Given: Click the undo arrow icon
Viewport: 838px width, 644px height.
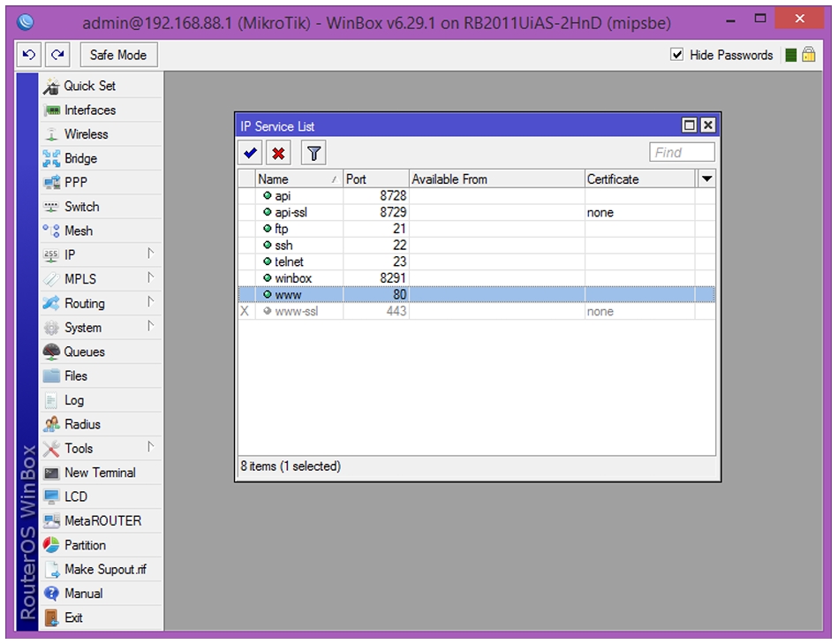Looking at the screenshot, I should [29, 55].
